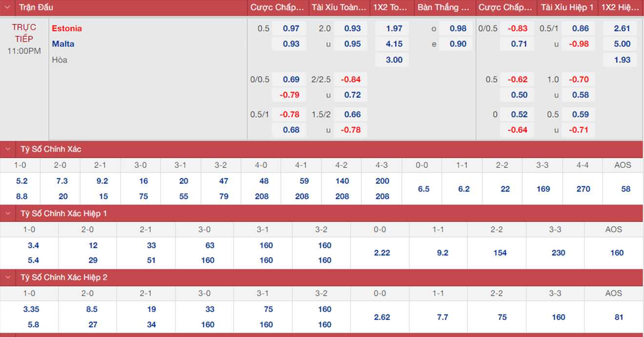Collapse the Tỷ Số Chính Xác Hiệp 2 section
This screenshot has width=644, height=337.
pyautogui.click(x=7, y=278)
